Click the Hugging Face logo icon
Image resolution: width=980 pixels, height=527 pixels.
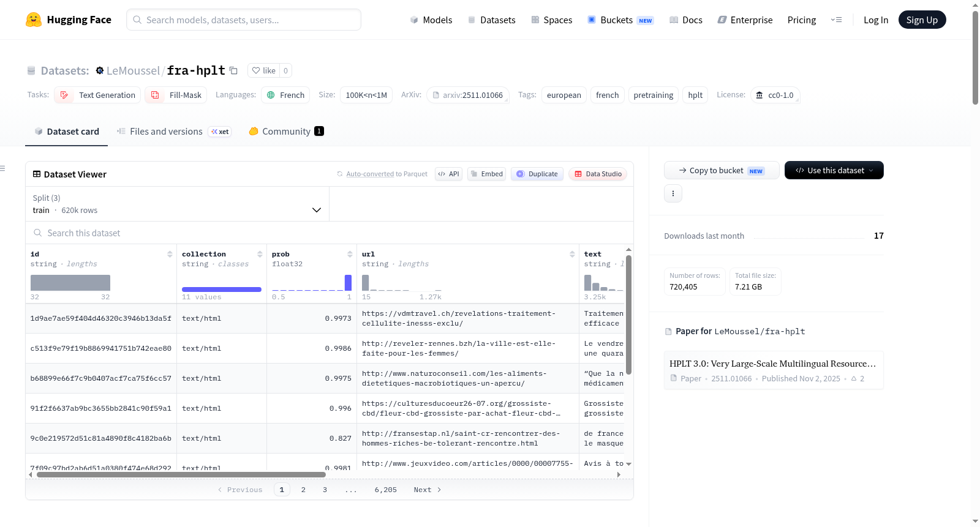pyautogui.click(x=34, y=20)
